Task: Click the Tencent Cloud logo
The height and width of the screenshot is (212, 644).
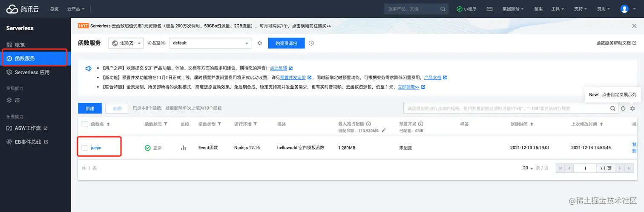Action: (22, 9)
